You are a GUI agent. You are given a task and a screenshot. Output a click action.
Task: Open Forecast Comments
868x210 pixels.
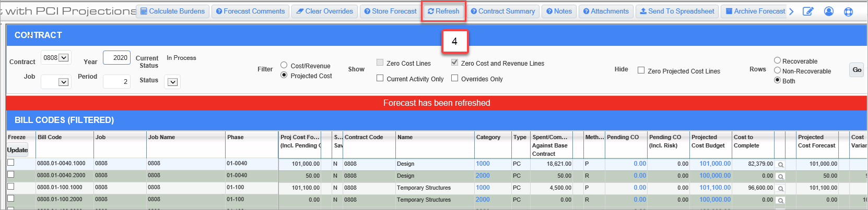pos(250,11)
